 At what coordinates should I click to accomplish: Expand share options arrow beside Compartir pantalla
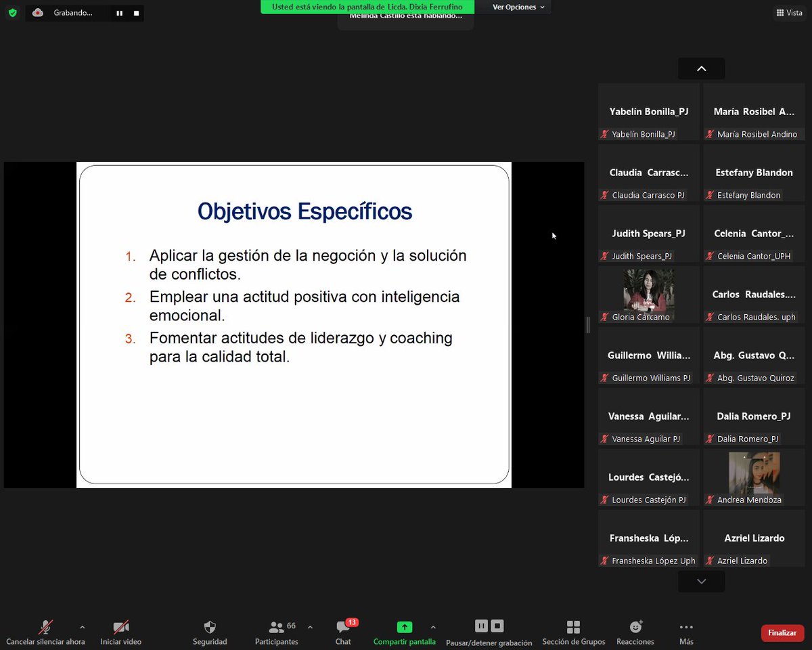coord(433,627)
